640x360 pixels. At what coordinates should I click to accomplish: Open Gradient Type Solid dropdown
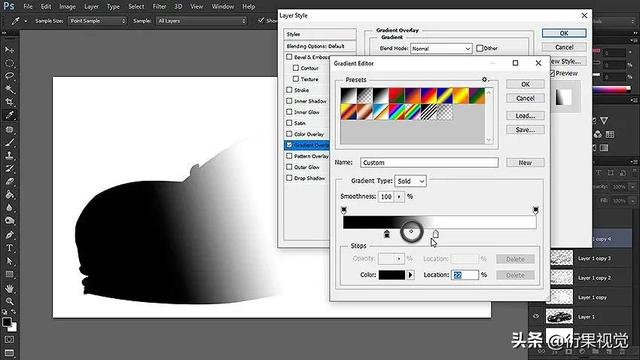coord(411,181)
